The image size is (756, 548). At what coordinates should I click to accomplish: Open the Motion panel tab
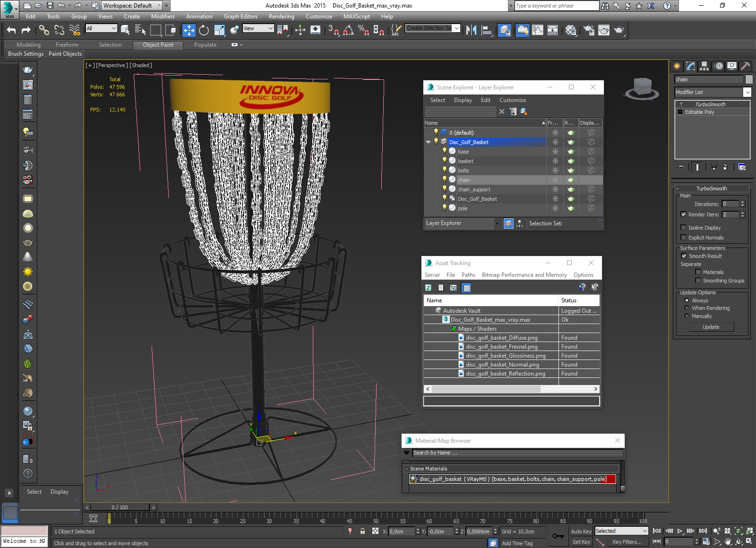[718, 66]
